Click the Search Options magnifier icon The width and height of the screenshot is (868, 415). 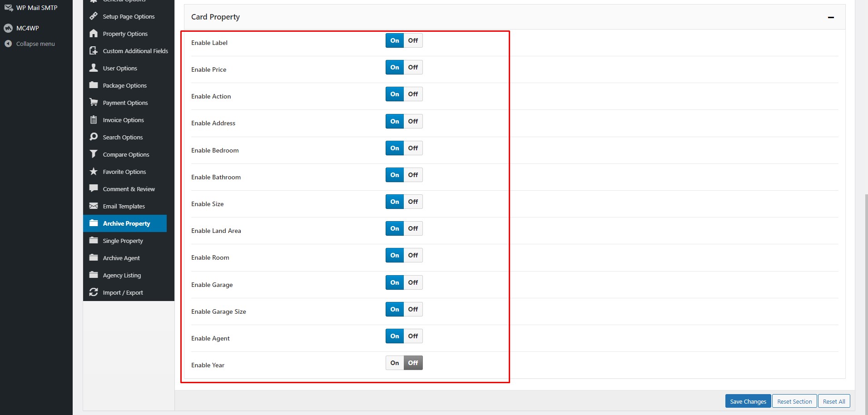tap(94, 137)
